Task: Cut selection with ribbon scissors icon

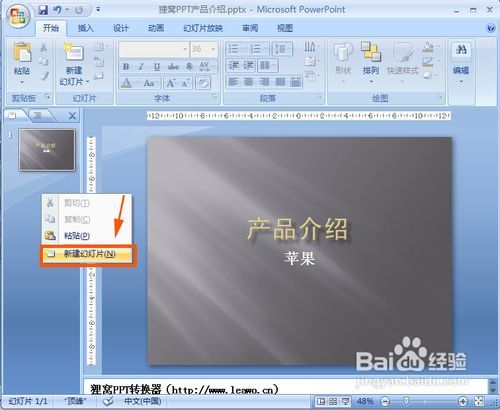Action: (x=44, y=47)
